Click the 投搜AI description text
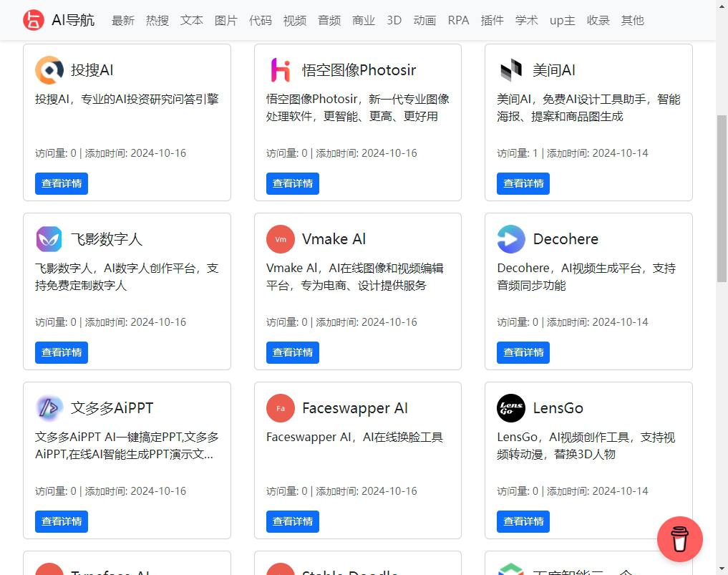Viewport: 728px width, 575px height. click(x=127, y=100)
